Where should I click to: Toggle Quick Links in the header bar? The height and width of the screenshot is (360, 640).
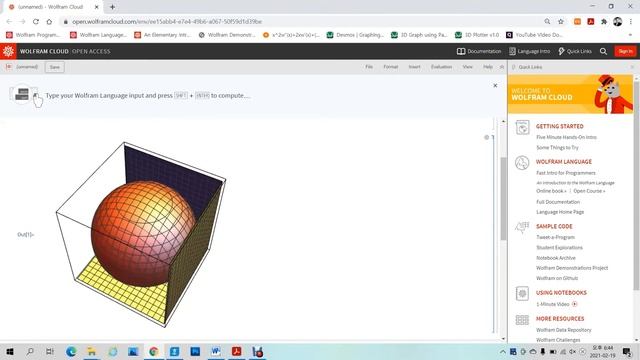575,51
